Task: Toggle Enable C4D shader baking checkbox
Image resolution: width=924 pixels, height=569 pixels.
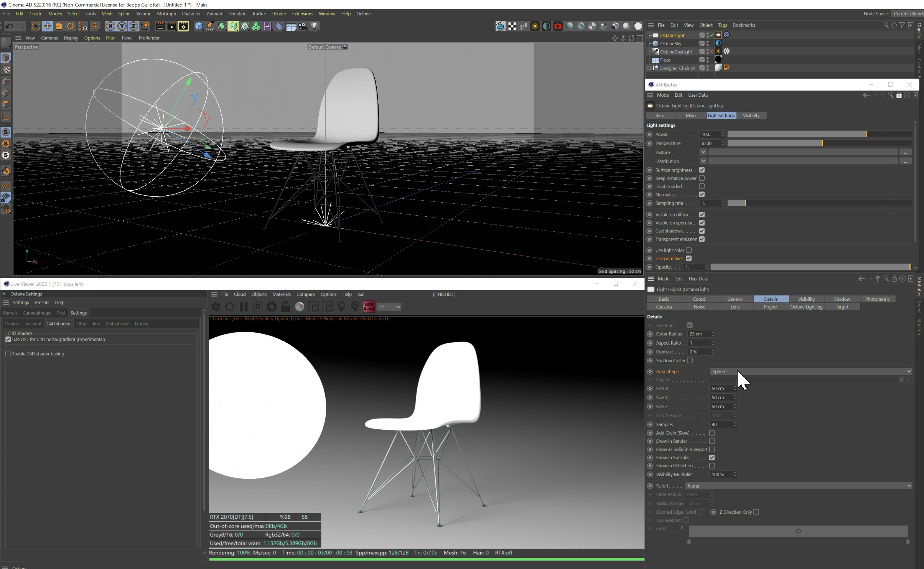Action: 8,354
